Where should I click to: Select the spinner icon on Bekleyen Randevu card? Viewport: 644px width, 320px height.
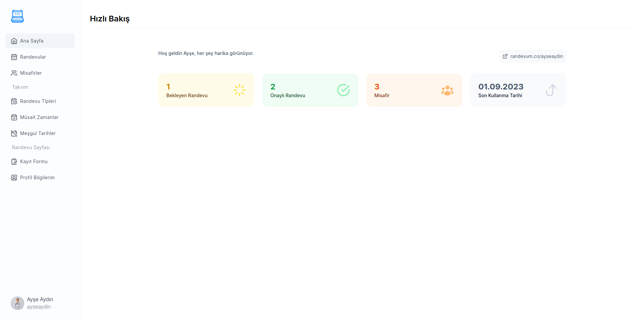coord(239,90)
